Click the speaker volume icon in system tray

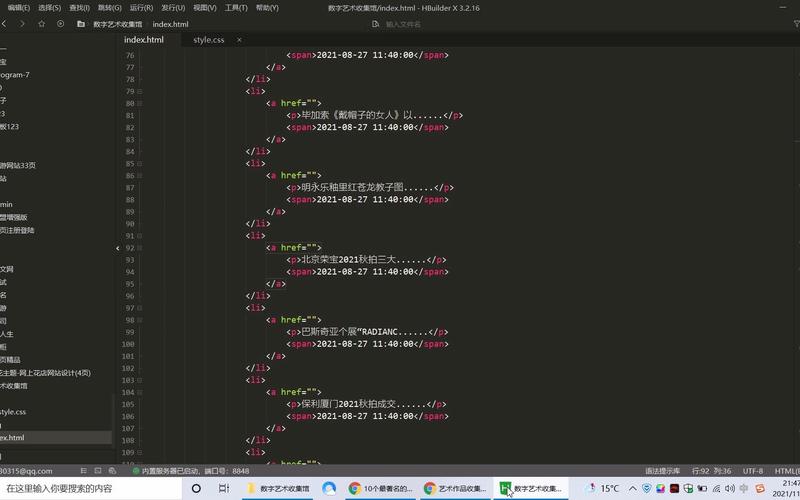(730, 488)
